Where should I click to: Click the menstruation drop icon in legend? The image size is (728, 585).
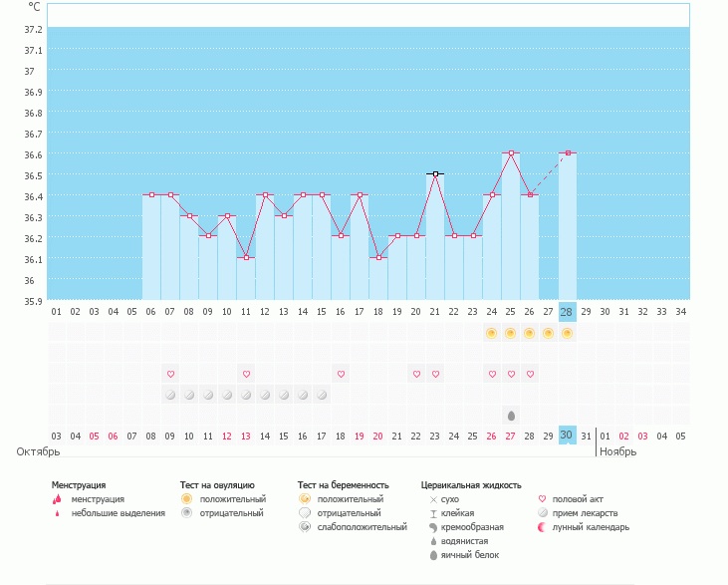(x=57, y=498)
